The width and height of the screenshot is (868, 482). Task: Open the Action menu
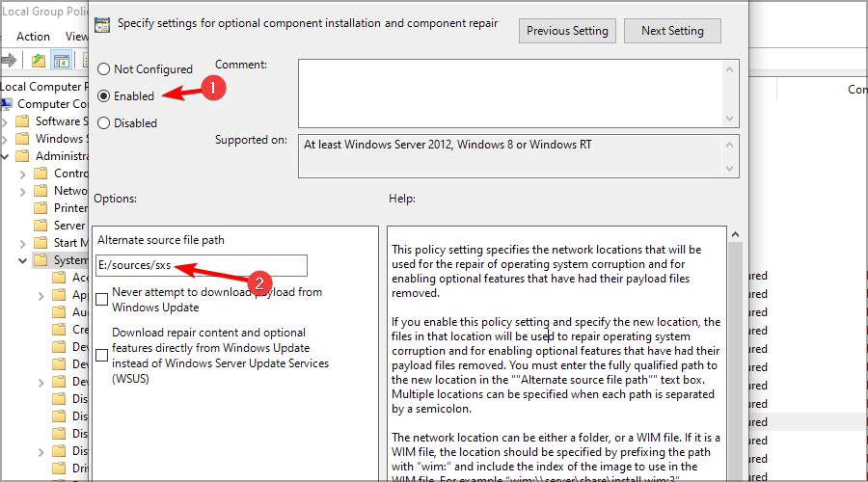tap(33, 37)
